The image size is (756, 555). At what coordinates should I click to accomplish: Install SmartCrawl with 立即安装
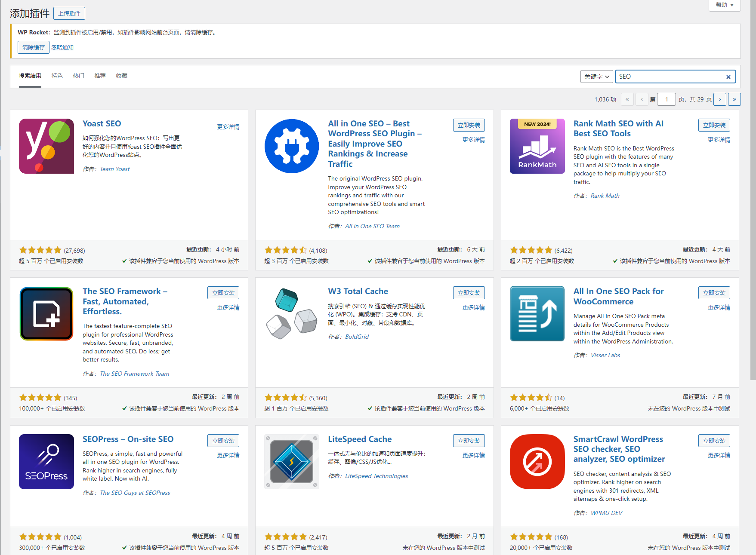[x=714, y=441]
